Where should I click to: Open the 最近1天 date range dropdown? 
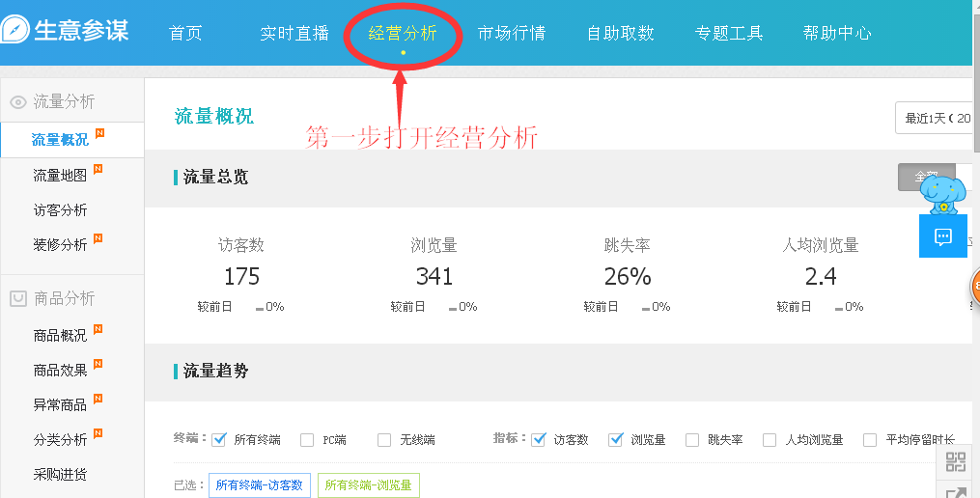point(935,118)
